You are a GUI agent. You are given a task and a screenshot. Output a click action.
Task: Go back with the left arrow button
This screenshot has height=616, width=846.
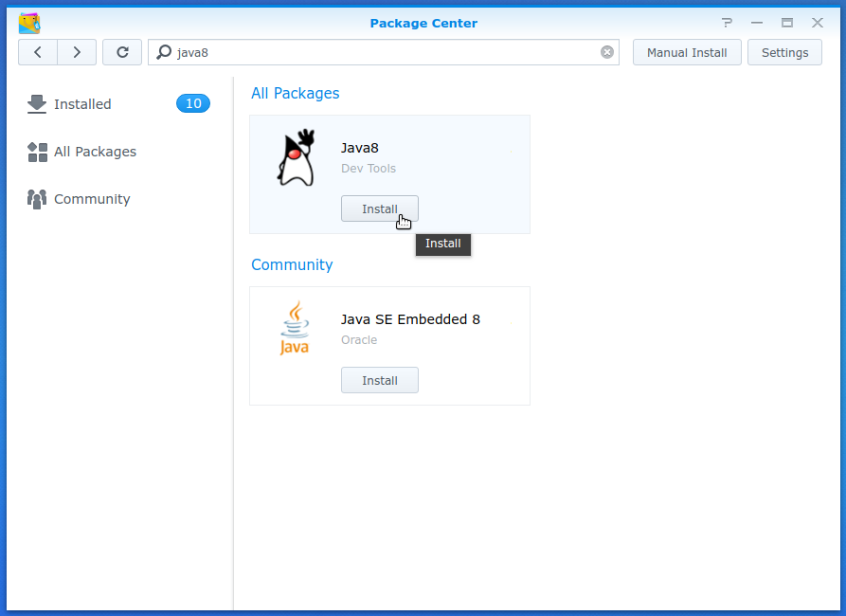click(x=38, y=52)
